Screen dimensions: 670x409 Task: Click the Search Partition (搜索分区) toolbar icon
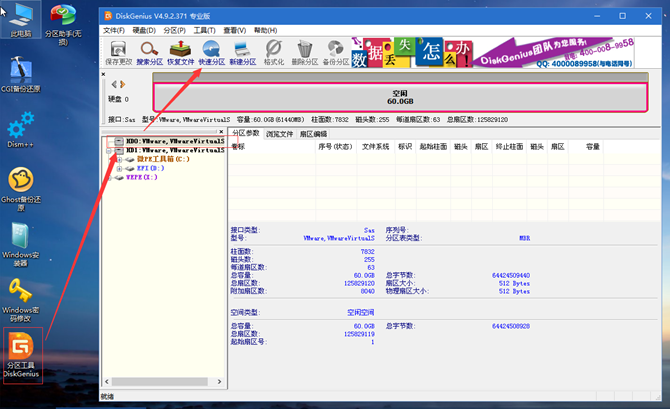pyautogui.click(x=150, y=53)
